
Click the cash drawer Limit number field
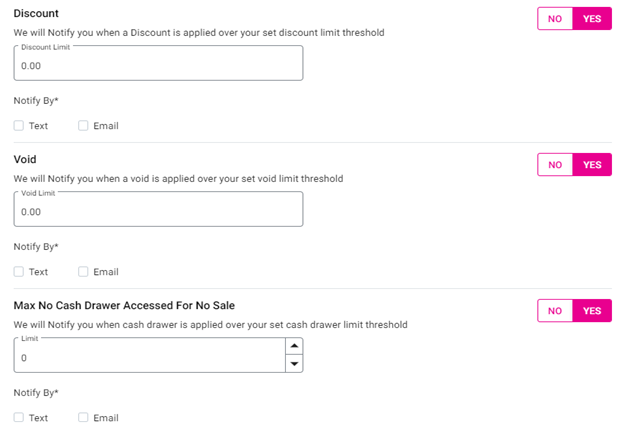point(148,357)
